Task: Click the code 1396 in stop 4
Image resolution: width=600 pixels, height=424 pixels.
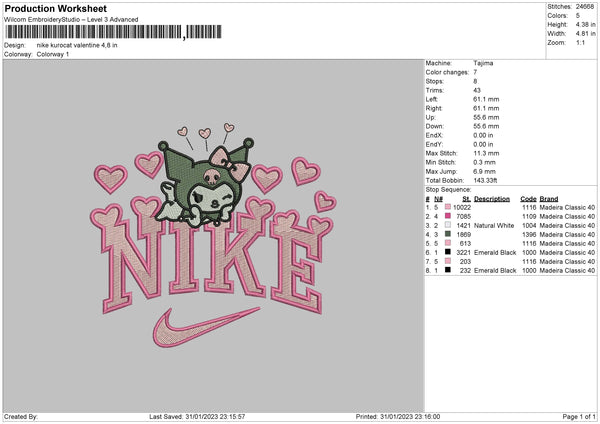Action: 529,234
